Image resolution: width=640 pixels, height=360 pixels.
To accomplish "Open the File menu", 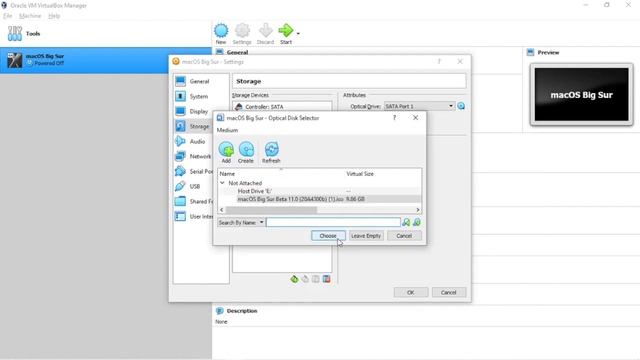I will pos(7,16).
